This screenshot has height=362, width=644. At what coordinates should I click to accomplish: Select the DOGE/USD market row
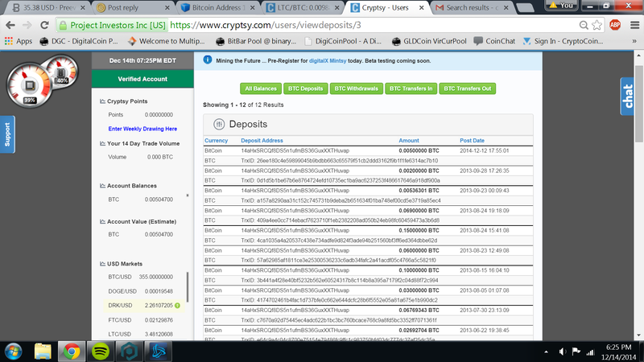click(x=140, y=291)
